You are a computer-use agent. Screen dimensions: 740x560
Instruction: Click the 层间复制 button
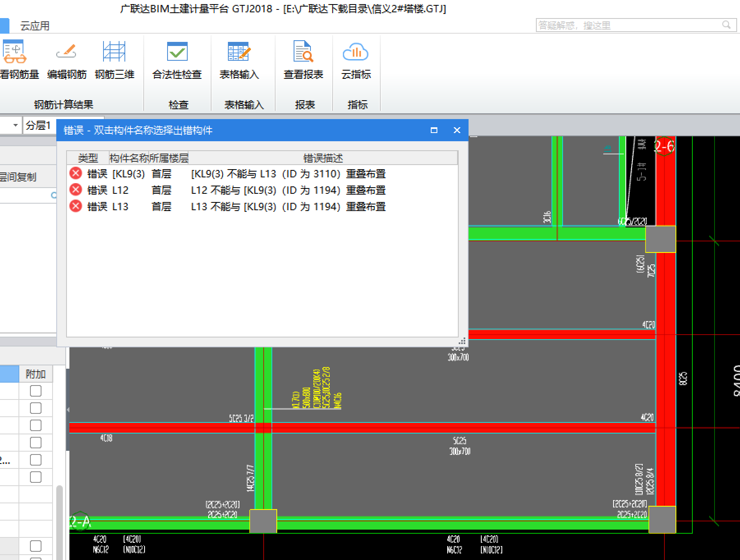[x=18, y=177]
